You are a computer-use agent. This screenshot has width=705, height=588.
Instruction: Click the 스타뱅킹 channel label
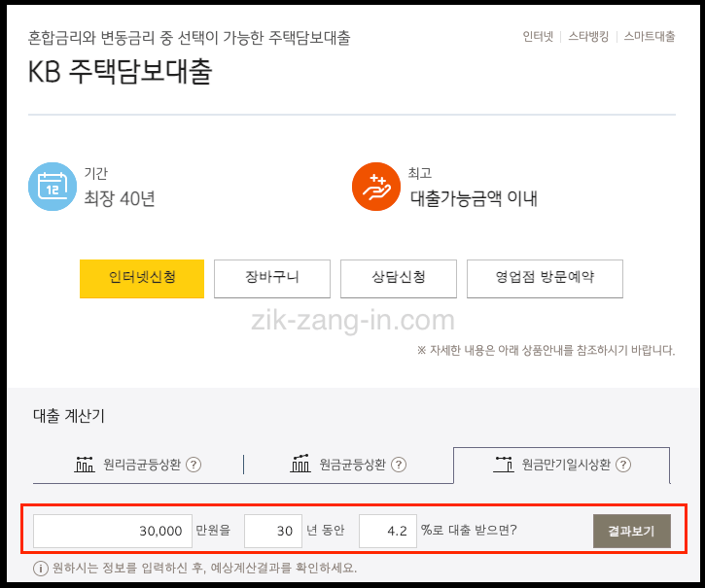[x=588, y=36]
